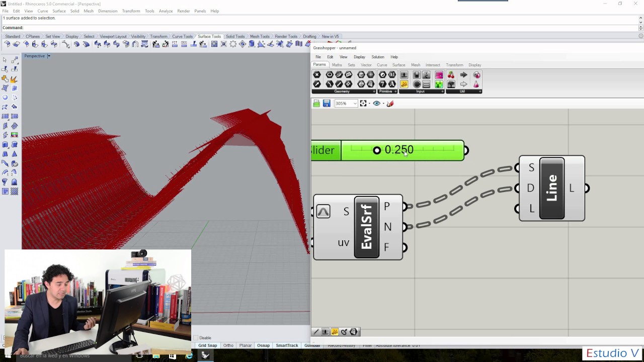Click the sketch pencil icon in Grasshopper canvas toolbar
Screen dimensions: 644x362
[x=390, y=104]
